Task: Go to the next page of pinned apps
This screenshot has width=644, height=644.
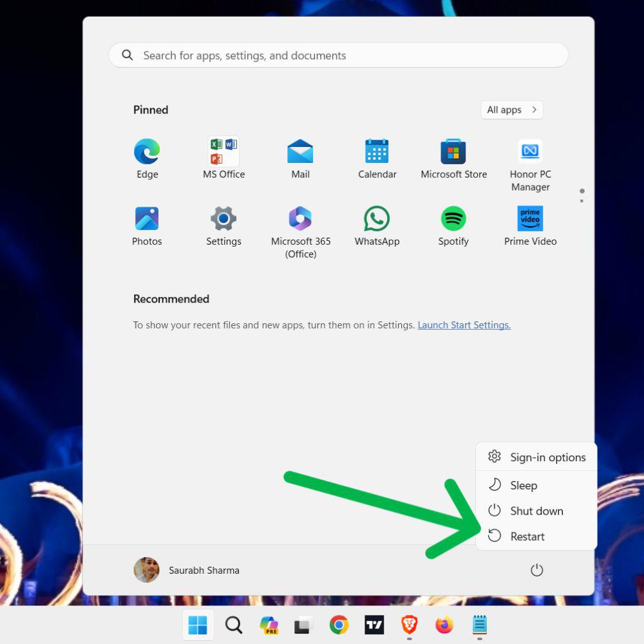Action: (x=582, y=201)
